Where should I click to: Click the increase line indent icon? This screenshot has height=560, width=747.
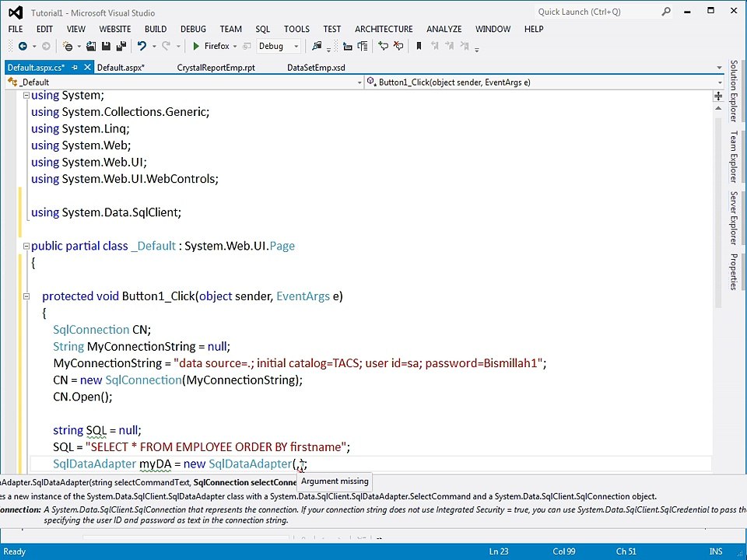tap(363, 46)
